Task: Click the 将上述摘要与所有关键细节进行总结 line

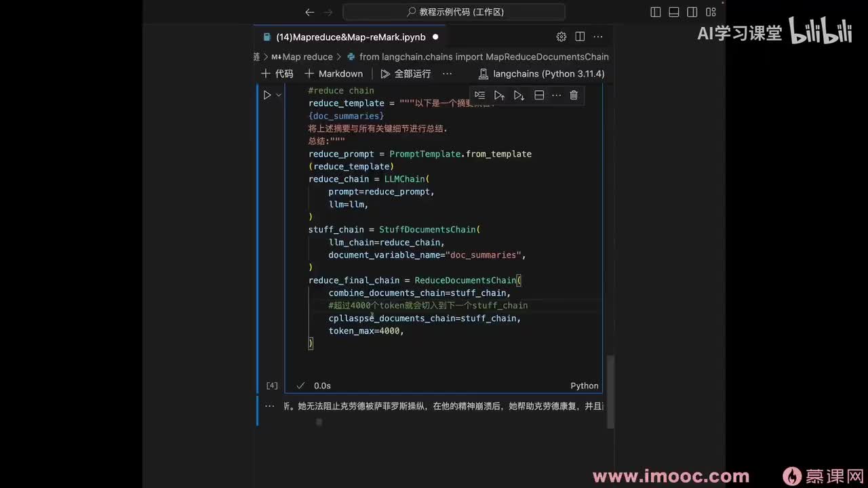Action: pos(378,129)
